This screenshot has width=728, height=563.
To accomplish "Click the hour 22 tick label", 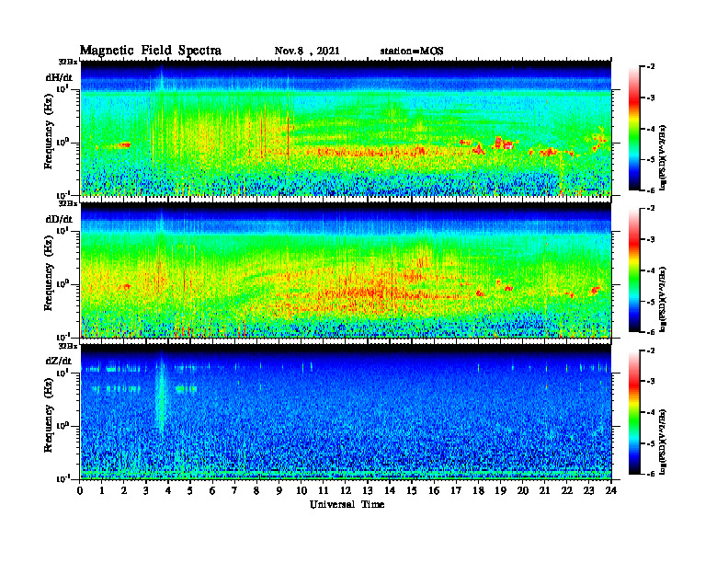I will [x=567, y=490].
